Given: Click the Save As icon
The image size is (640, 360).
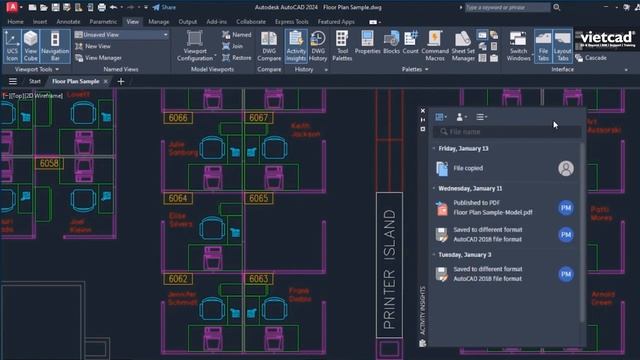Looking at the screenshot, I should tap(67, 7).
